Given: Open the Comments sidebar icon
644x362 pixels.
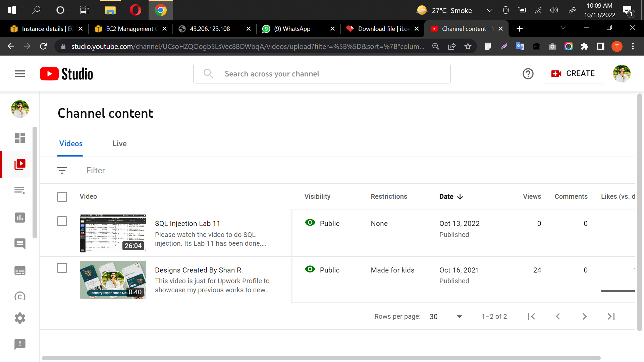Looking at the screenshot, I should pyautogui.click(x=20, y=244).
